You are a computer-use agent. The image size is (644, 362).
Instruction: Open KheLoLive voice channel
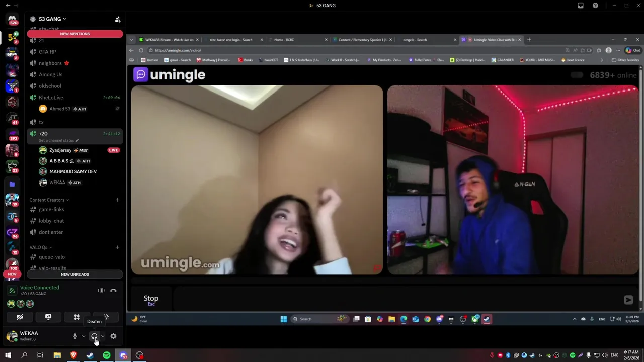75,98
